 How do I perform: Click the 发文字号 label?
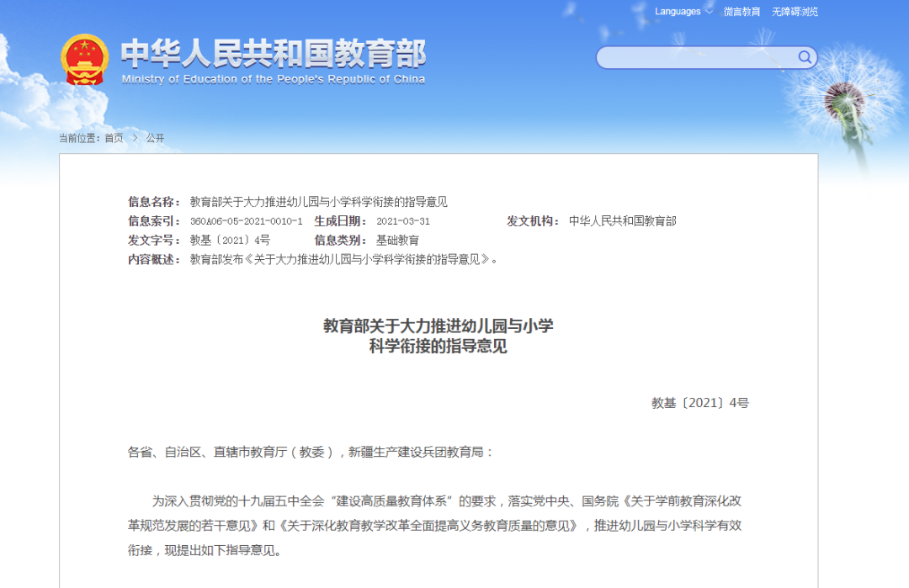click(x=154, y=240)
